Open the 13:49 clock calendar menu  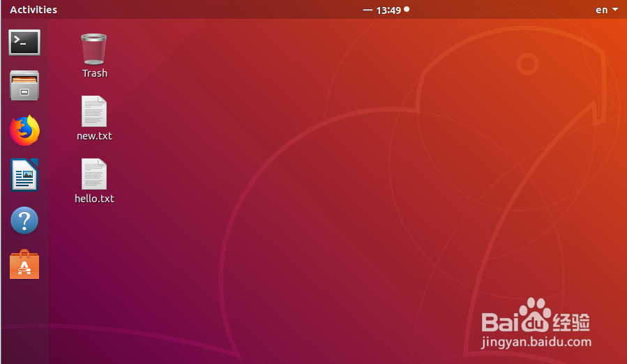[x=388, y=10]
